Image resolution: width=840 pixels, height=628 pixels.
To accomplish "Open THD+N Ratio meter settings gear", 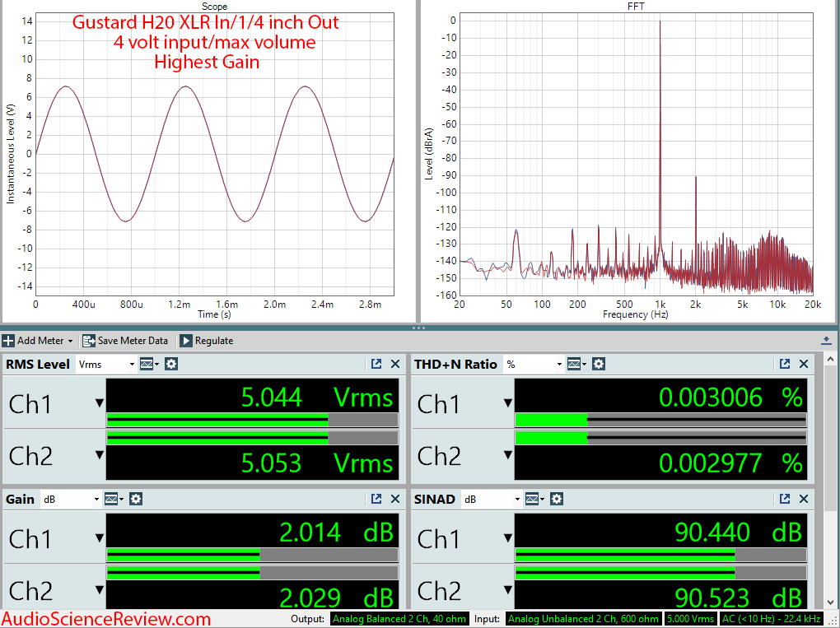I will click(599, 365).
